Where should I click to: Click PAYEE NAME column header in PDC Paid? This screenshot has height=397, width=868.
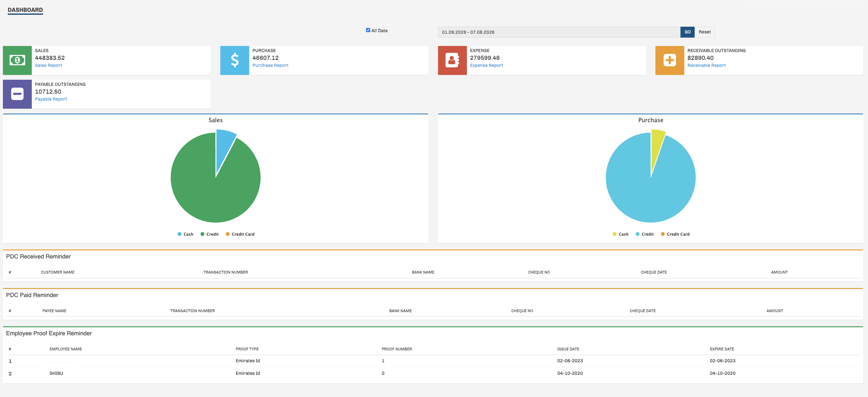[54, 311]
